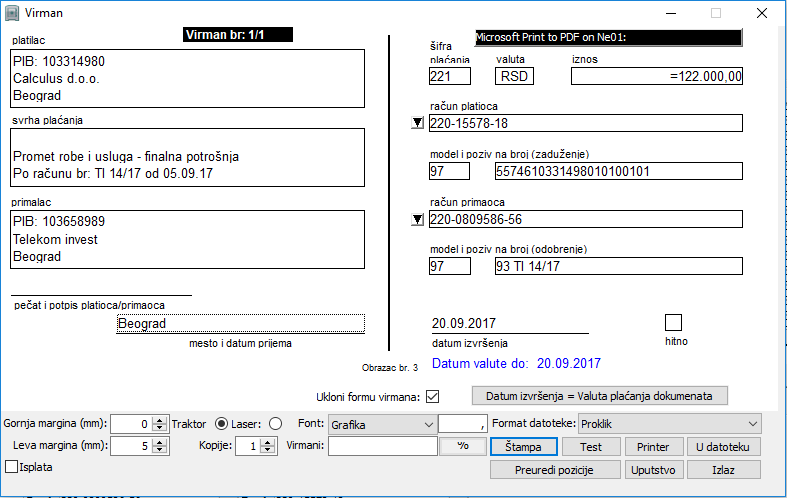The image size is (787, 498).
Task: Click the Izlaz button
Action: pos(723,470)
